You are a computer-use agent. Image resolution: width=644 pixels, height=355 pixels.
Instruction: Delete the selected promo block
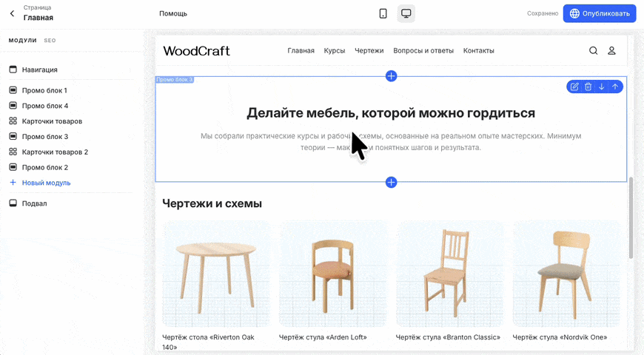588,87
